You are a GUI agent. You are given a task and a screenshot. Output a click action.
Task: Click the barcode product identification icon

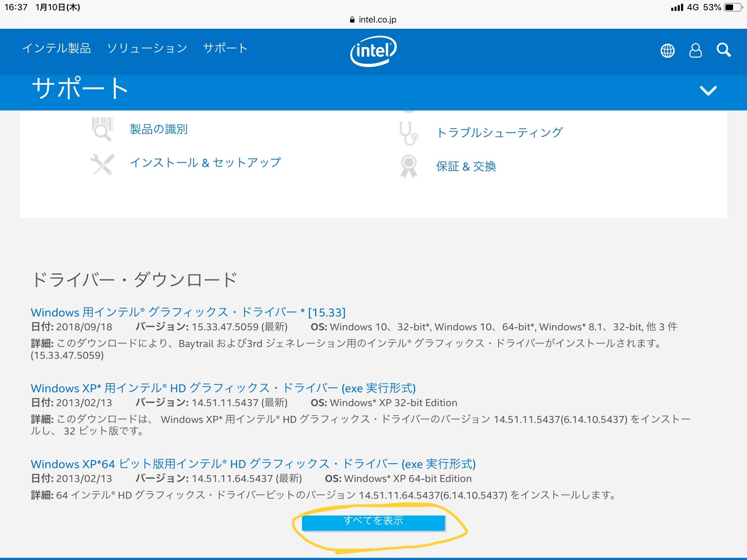click(102, 129)
